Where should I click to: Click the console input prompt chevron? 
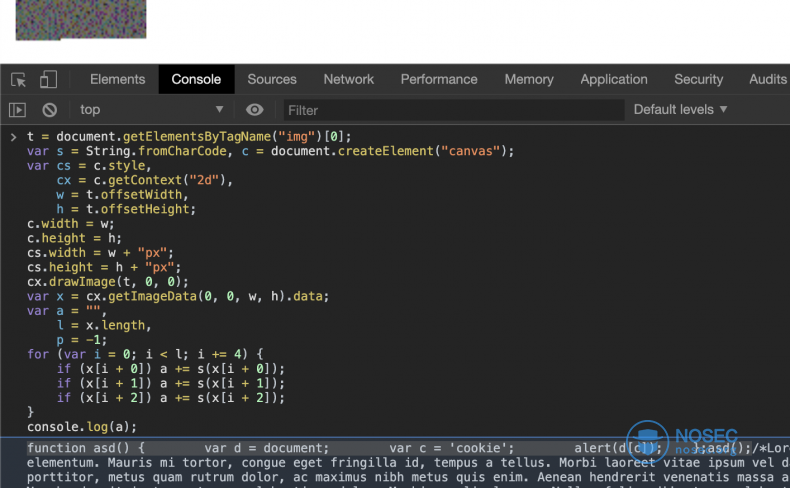pyautogui.click(x=14, y=137)
